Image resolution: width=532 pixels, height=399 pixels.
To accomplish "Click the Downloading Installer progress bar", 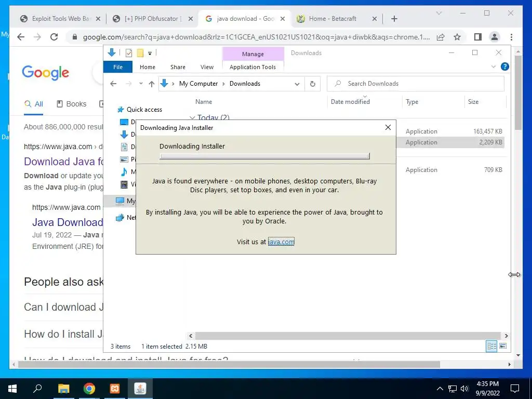I will click(264, 156).
